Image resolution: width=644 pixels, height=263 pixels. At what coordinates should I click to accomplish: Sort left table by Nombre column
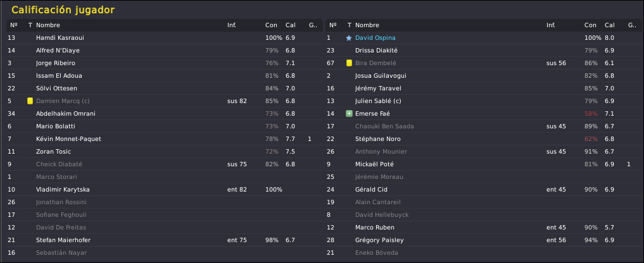(x=47, y=25)
